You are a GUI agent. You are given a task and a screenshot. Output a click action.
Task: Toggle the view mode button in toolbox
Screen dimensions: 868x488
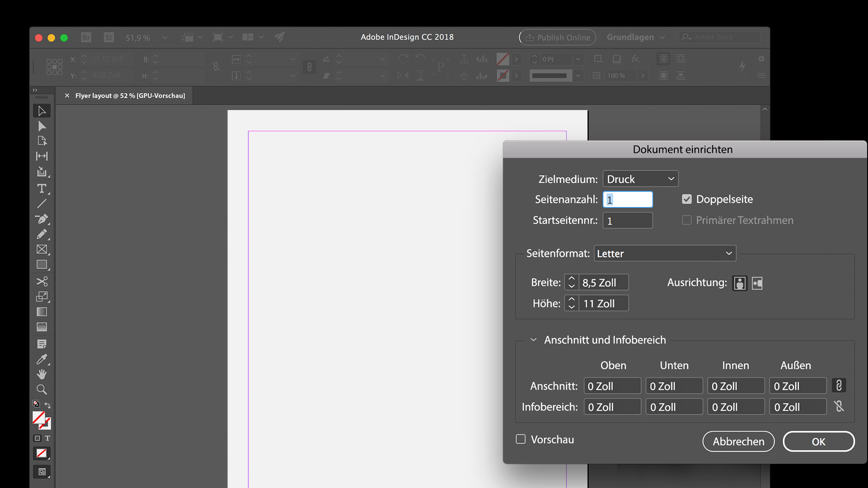tap(42, 472)
